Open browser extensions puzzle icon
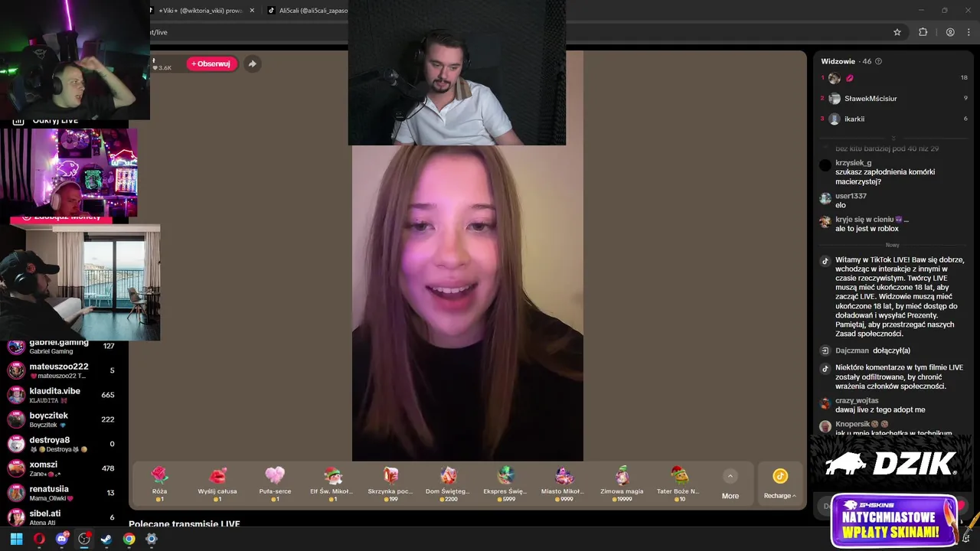Image resolution: width=980 pixels, height=551 pixels. click(x=923, y=32)
